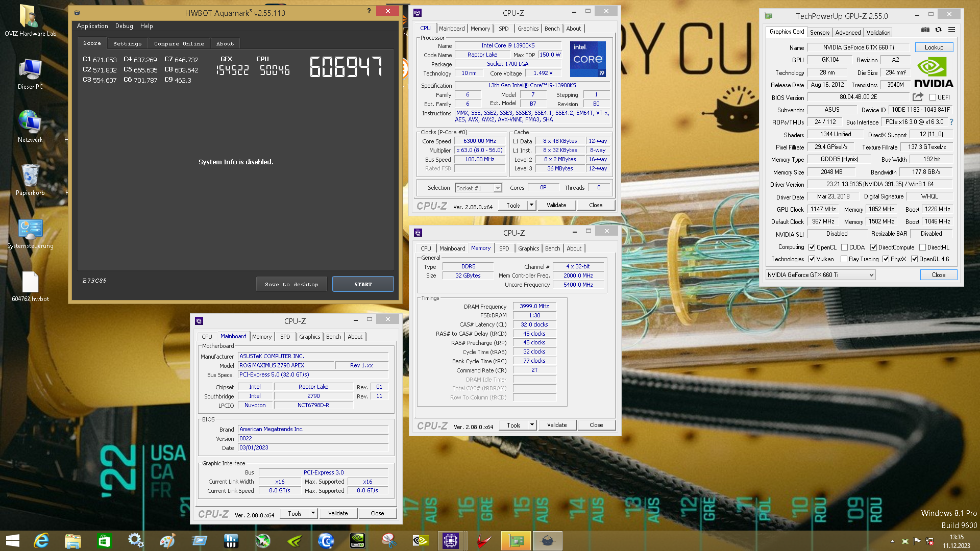Open the Socket #1 selection dropdown

[478, 188]
